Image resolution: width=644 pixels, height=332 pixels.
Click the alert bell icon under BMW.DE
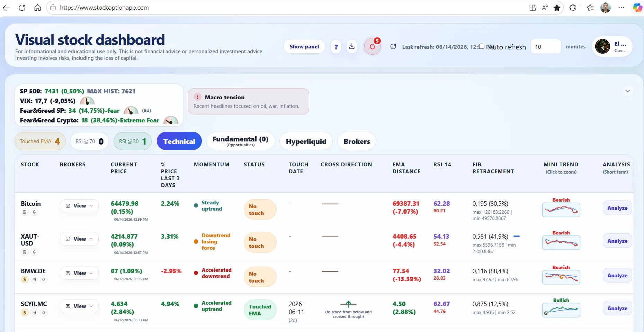tap(44, 279)
